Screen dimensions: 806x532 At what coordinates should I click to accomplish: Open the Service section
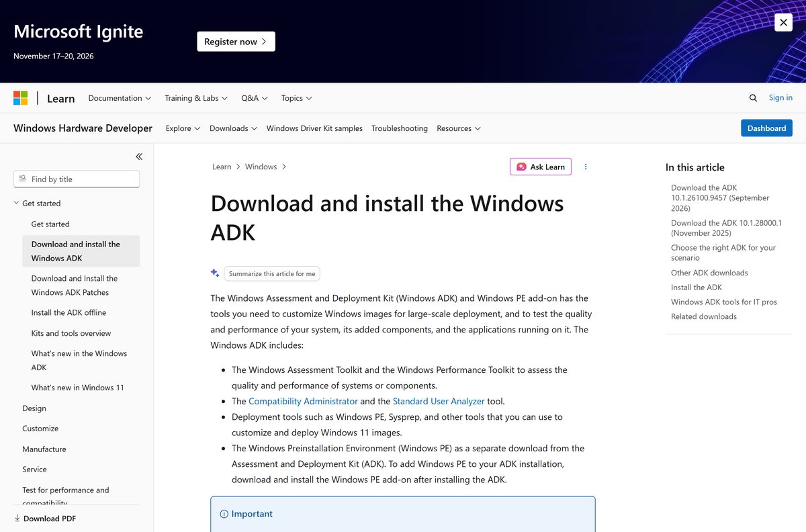coord(34,470)
